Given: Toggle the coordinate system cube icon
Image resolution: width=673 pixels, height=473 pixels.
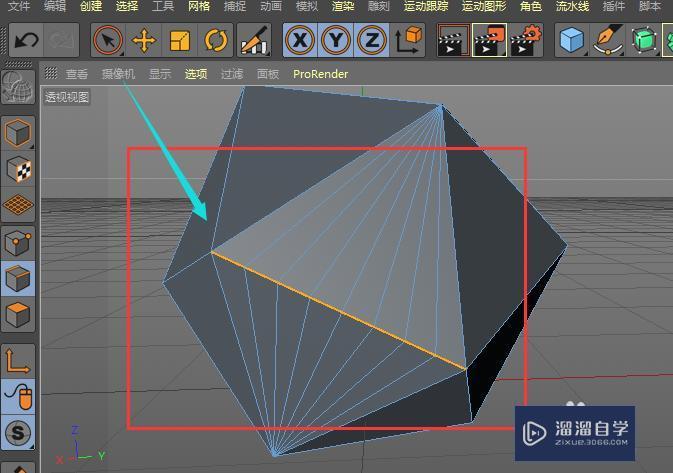Looking at the screenshot, I should click(408, 41).
